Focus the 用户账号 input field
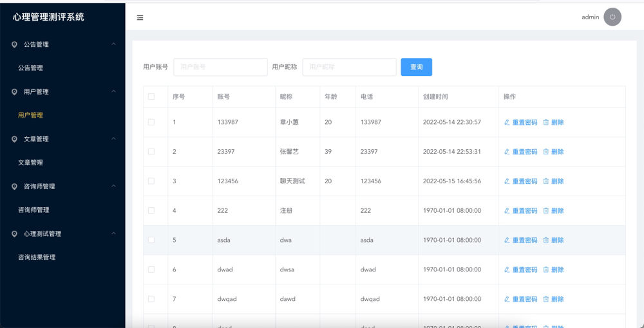Viewport: 644px width, 328px height. pos(220,67)
